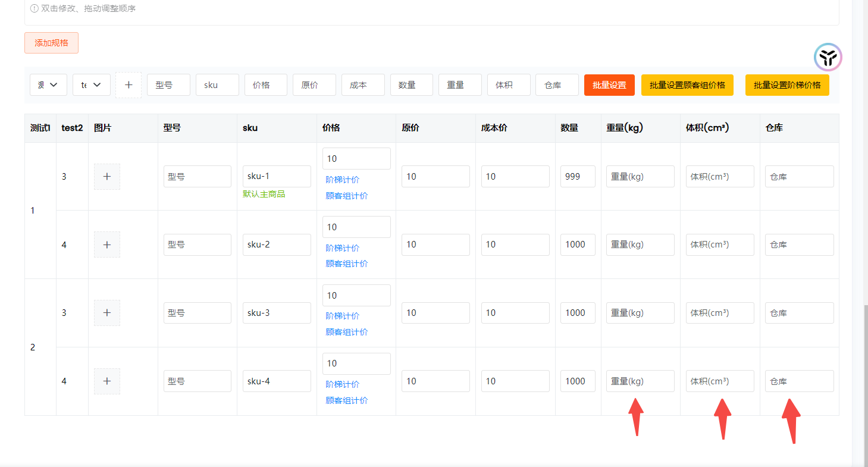Image resolution: width=868 pixels, height=467 pixels.
Task: Click the 重量(kg) field in sku-2 row
Action: click(640, 245)
